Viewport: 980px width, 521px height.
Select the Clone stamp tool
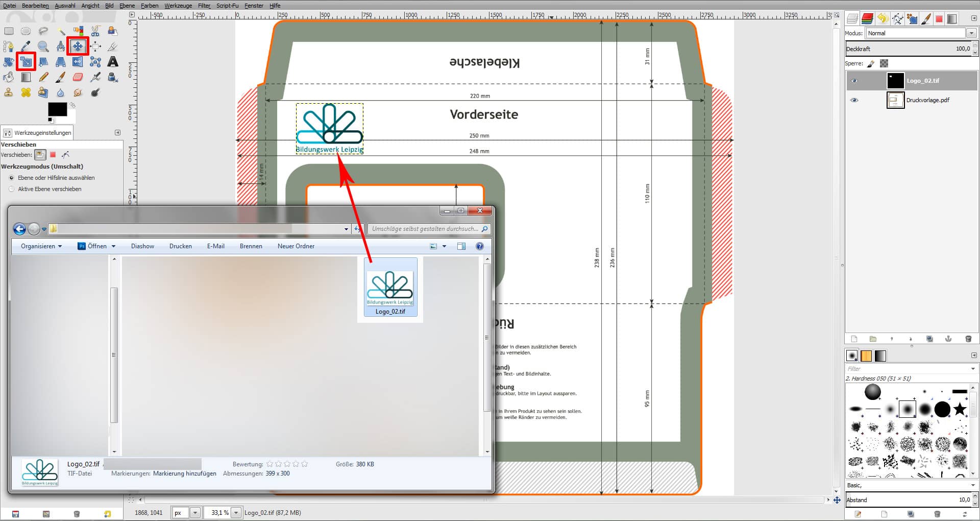[x=9, y=92]
